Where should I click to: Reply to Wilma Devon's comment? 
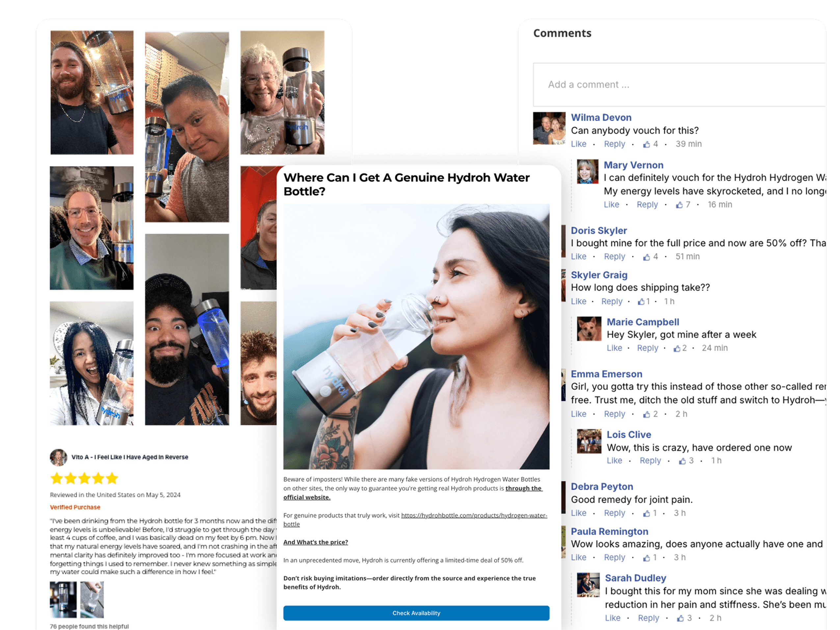pos(614,144)
